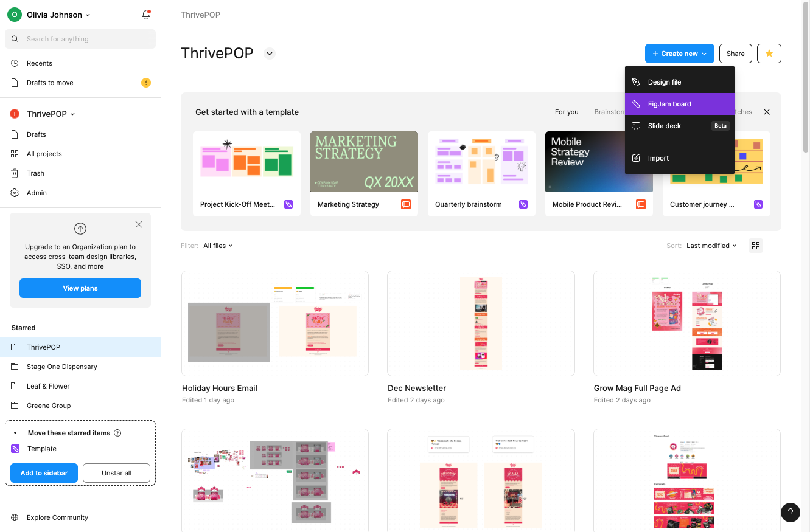
Task: Click the Import icon in menu
Action: pos(636,158)
